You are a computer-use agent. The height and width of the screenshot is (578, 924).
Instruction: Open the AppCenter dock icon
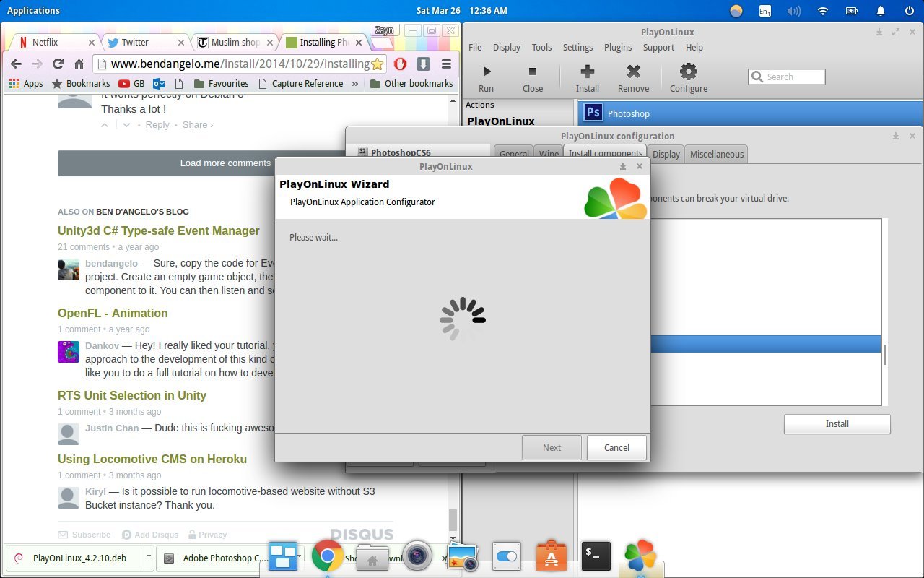point(552,556)
